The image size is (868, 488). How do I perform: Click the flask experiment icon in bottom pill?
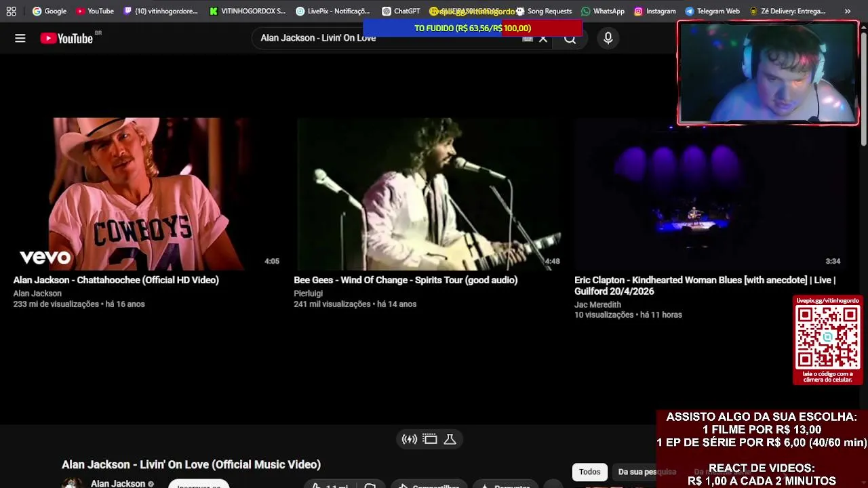[x=450, y=439]
